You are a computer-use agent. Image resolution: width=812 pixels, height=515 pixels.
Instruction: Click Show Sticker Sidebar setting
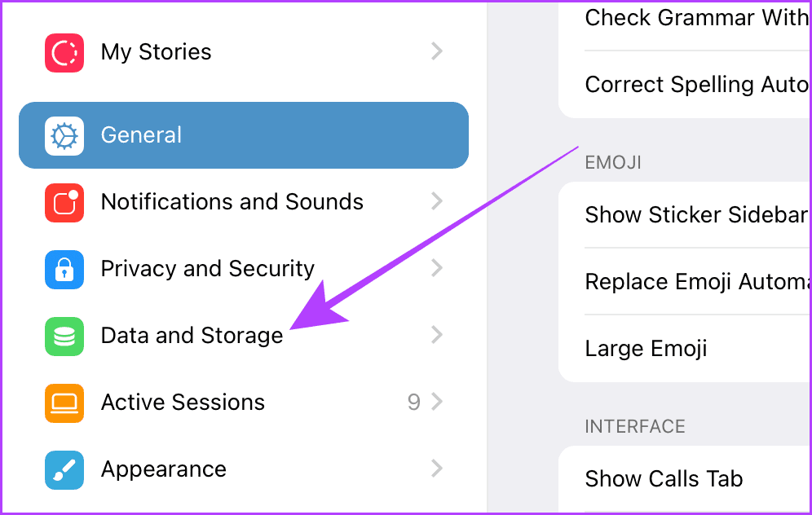click(x=685, y=215)
